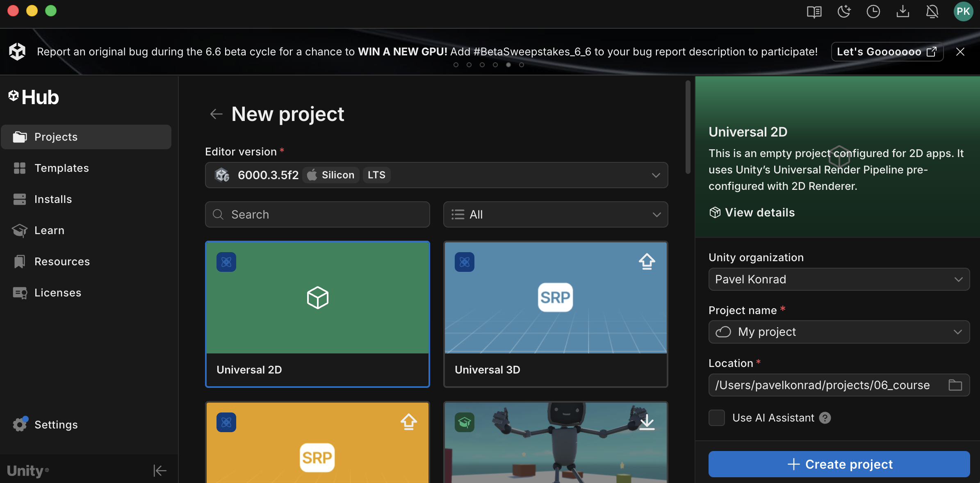Image resolution: width=980 pixels, height=483 pixels.
Task: Collapse the sidebar using the arrow icon
Action: [160, 471]
